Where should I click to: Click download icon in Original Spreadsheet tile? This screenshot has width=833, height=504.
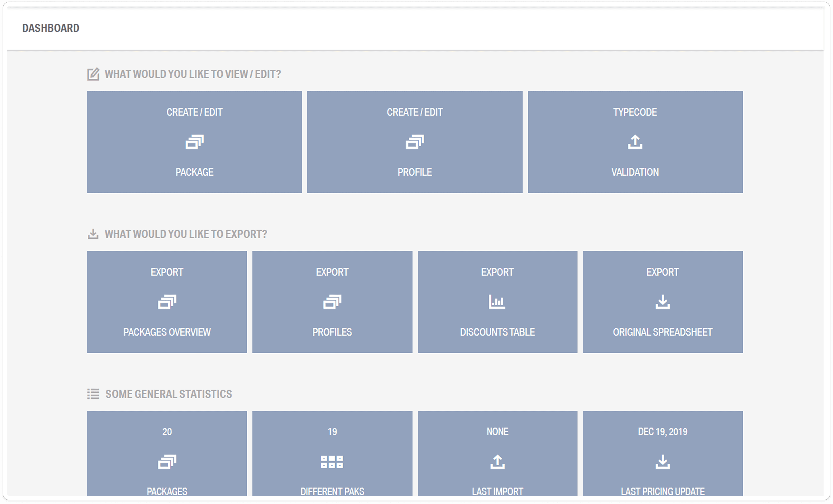coord(663,302)
